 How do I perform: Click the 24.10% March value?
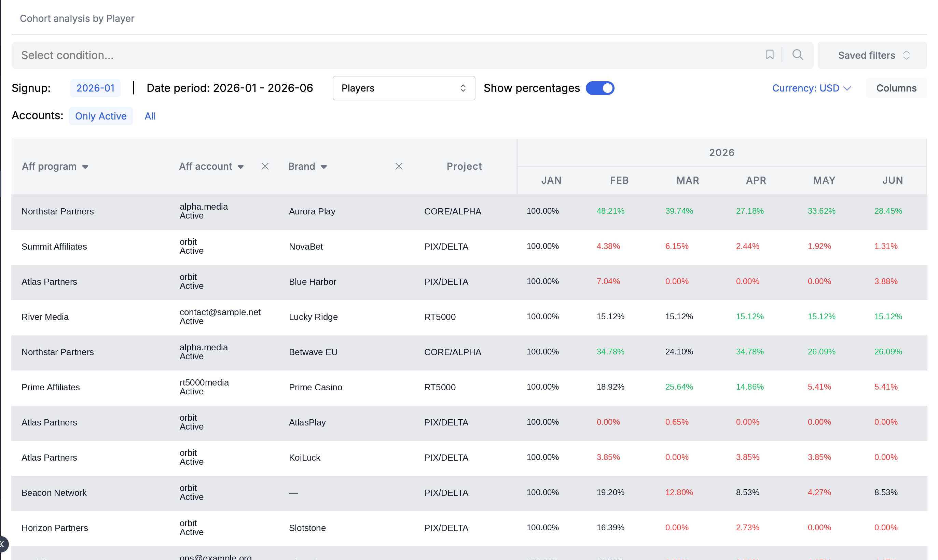pyautogui.click(x=679, y=352)
